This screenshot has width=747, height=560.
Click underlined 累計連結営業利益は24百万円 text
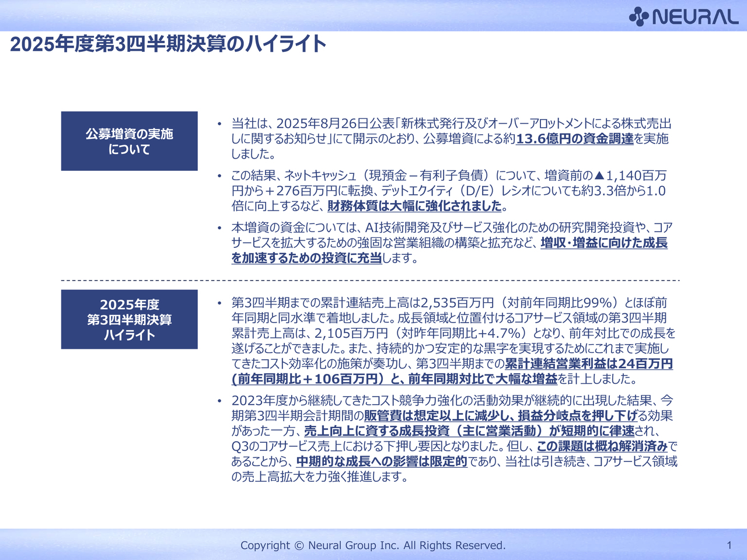588,364
